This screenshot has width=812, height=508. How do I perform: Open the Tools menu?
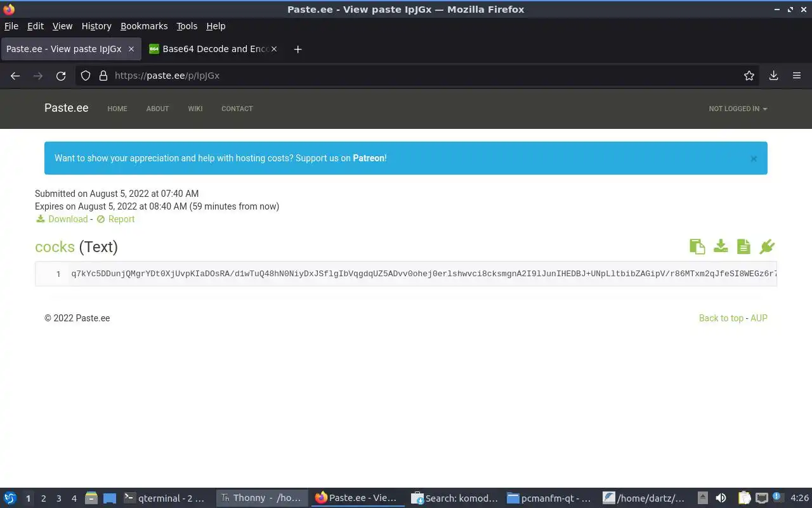[187, 26]
